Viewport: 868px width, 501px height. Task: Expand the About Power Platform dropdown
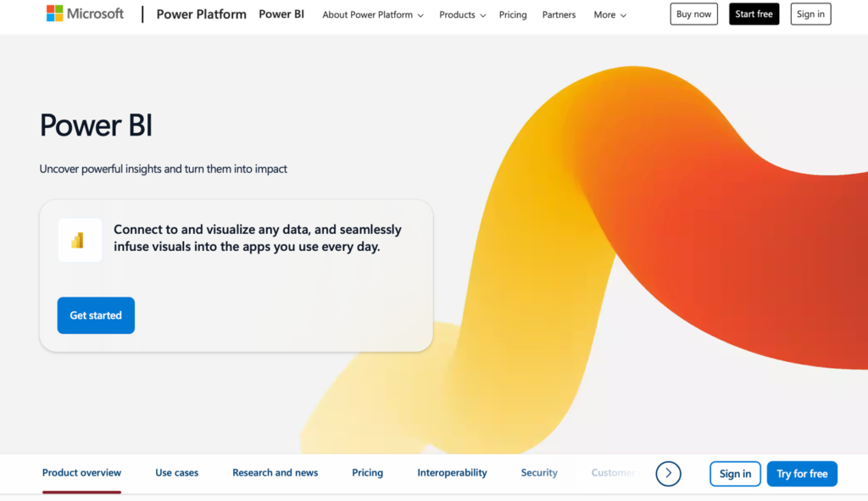point(373,14)
